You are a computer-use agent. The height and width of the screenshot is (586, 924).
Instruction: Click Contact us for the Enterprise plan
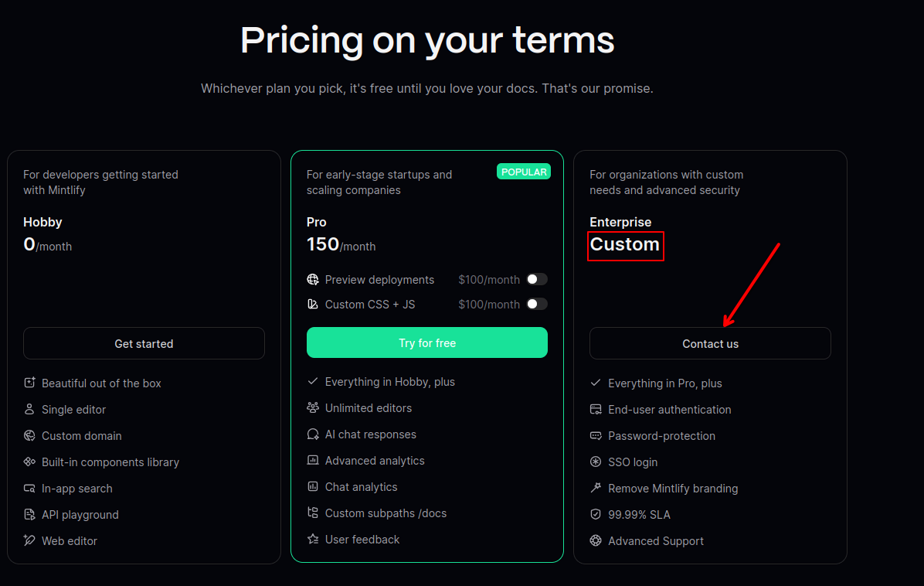tap(710, 342)
